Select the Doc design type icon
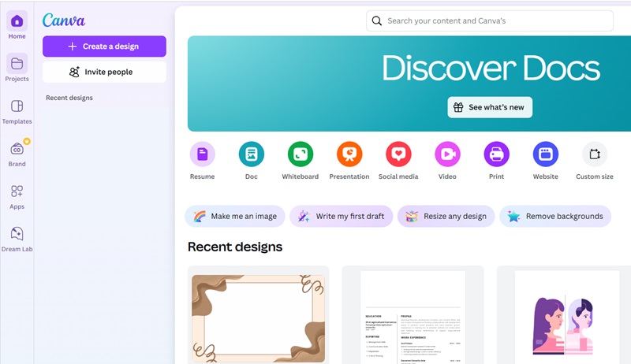Viewport: 631px width, 364px height. (252, 154)
